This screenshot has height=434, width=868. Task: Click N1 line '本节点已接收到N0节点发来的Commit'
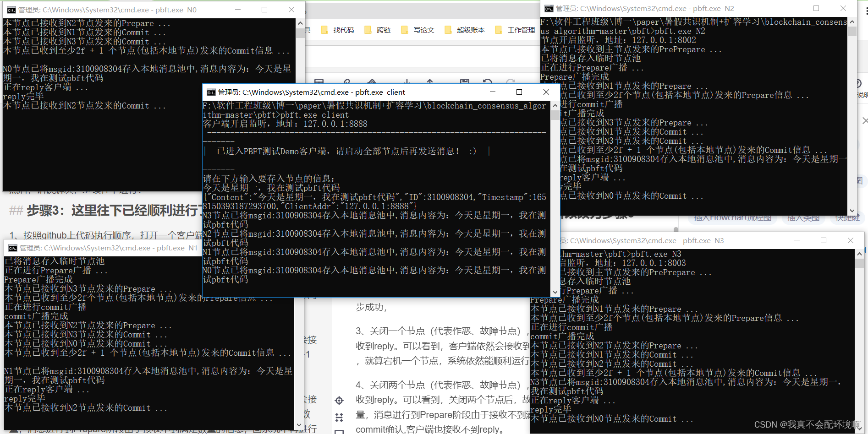[x=86, y=344]
